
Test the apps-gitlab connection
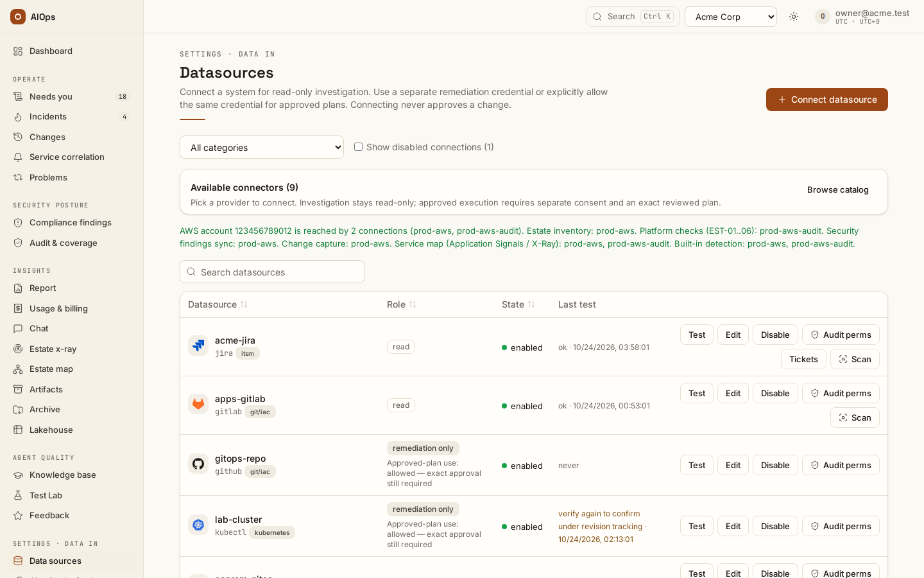coord(697,393)
